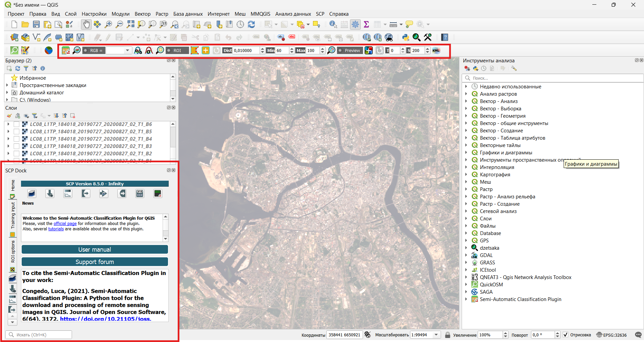Toggle the Отрисовка render checkbox
Image resolution: width=644 pixels, height=342 pixels.
pos(566,335)
